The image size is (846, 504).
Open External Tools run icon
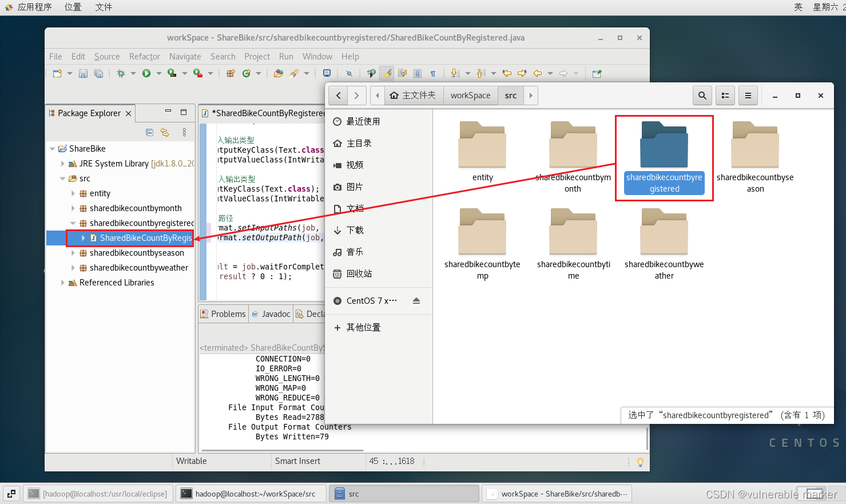pos(197,73)
